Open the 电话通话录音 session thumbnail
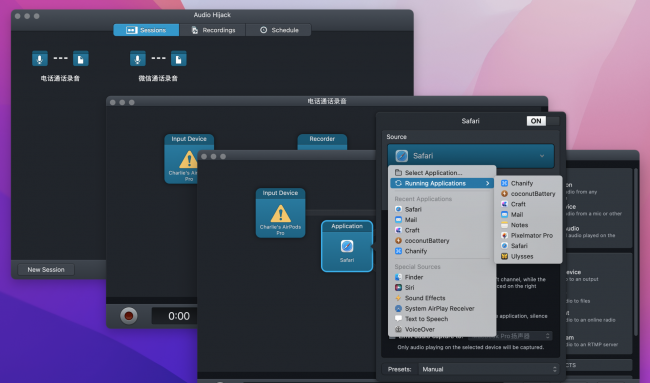 [60, 66]
